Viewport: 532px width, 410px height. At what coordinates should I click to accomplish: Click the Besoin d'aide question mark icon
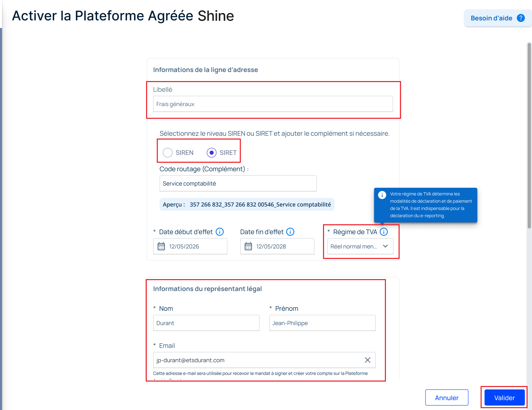[x=521, y=18]
